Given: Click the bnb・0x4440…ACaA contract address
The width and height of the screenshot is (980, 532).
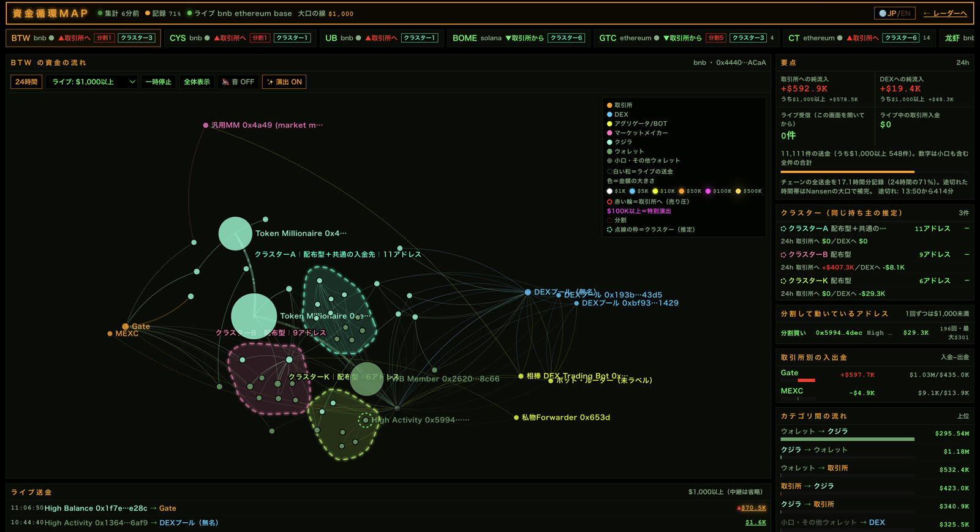Looking at the screenshot, I should [x=729, y=62].
